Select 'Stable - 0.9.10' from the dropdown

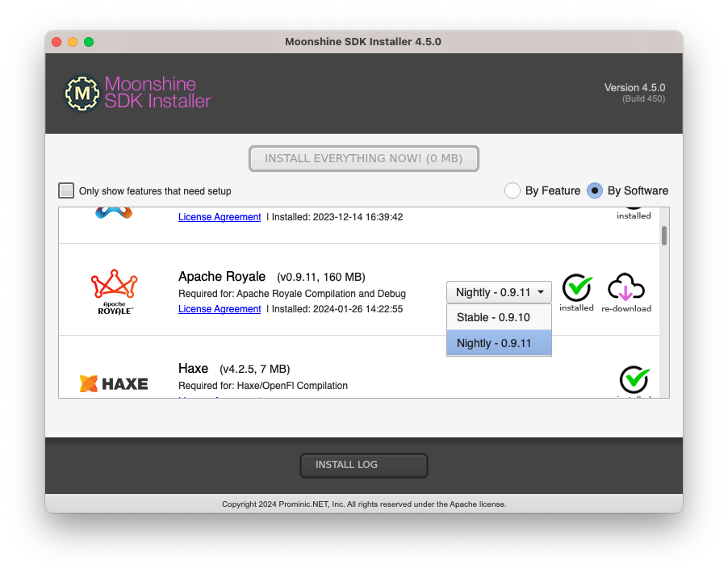[x=493, y=316]
